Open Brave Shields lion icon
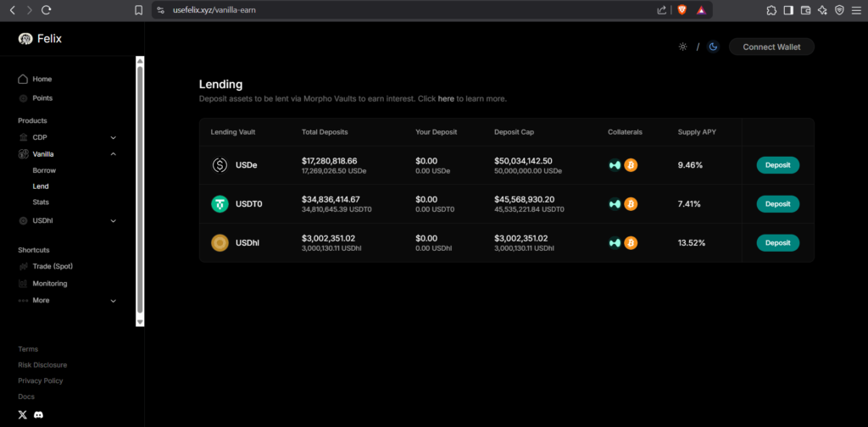Viewport: 868px width, 427px height. click(682, 10)
